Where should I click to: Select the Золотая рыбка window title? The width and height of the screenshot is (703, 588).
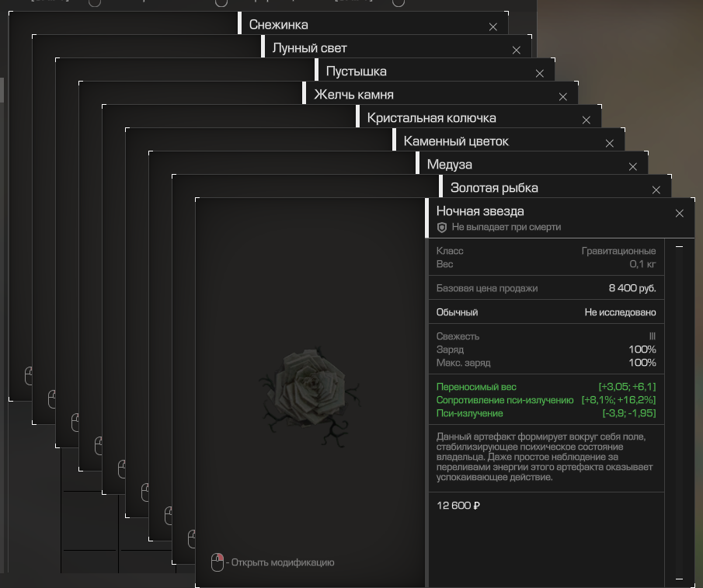(494, 188)
